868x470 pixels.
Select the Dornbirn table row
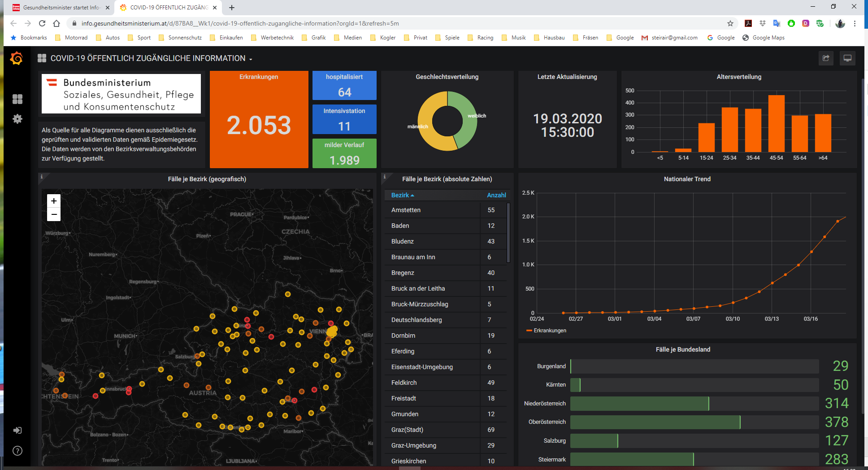coord(446,335)
